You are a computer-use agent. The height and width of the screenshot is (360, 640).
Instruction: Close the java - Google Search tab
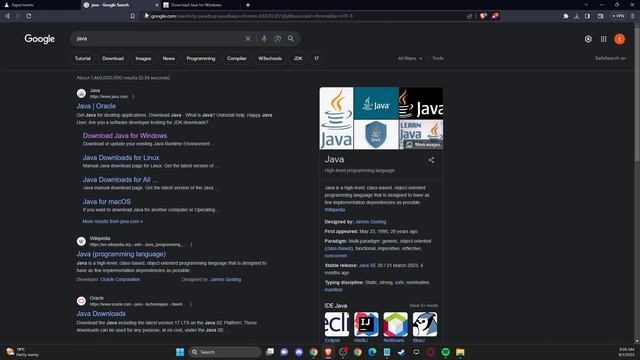(x=157, y=5)
